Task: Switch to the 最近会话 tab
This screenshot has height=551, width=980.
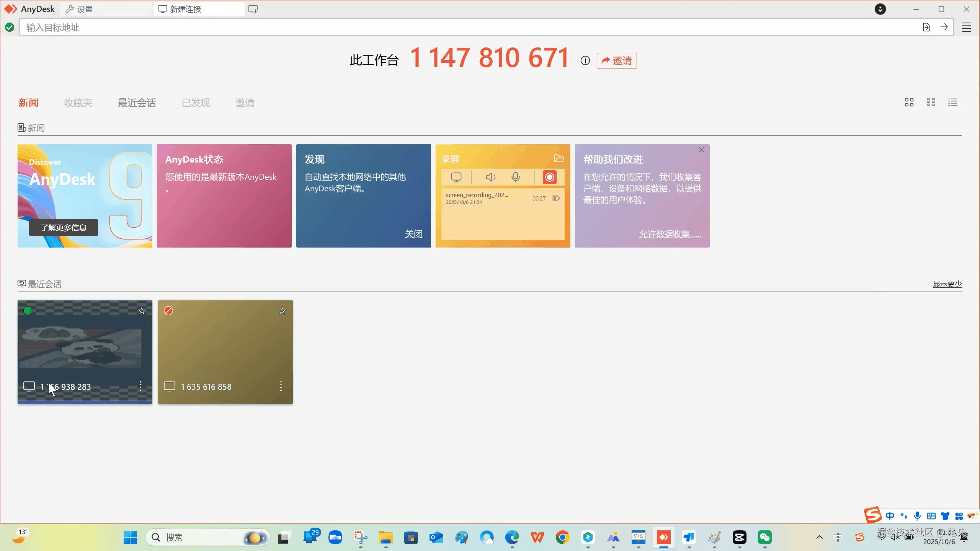Action: pyautogui.click(x=137, y=103)
